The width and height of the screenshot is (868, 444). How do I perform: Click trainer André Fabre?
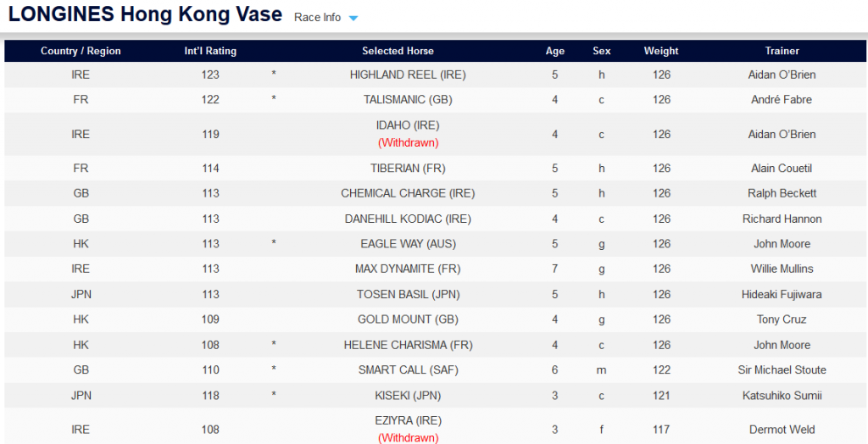tap(782, 99)
